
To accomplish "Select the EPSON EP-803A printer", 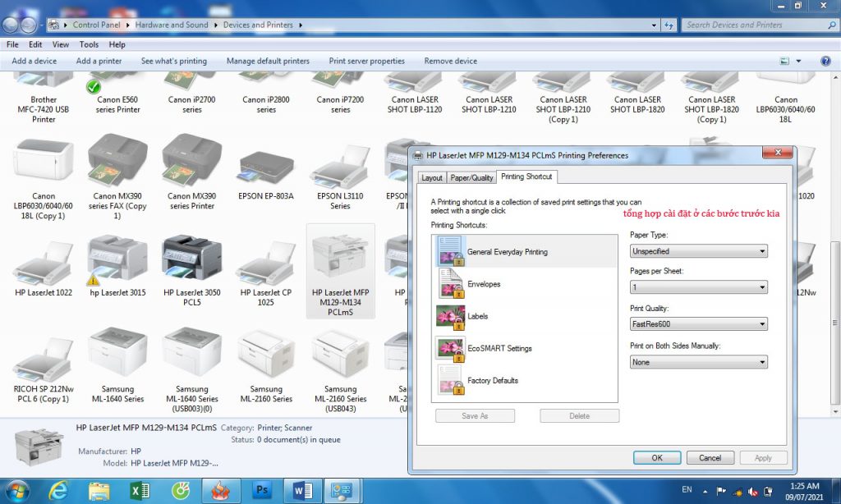I will coord(266,174).
